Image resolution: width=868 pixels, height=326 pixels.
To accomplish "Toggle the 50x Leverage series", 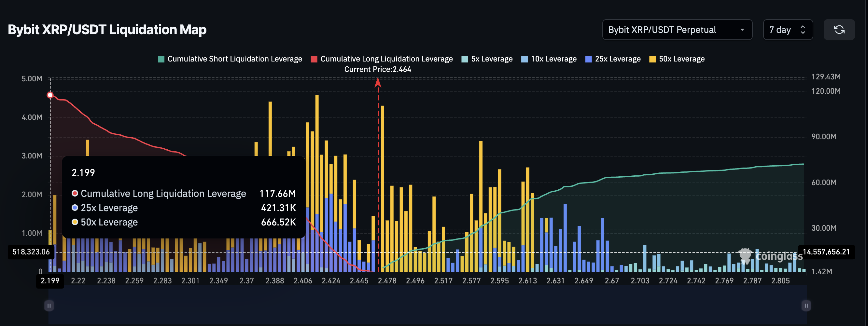I will 677,59.
